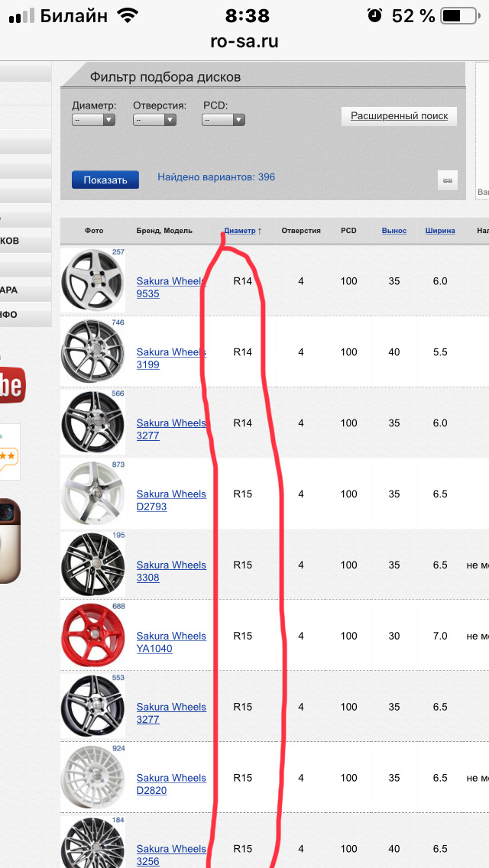The width and height of the screenshot is (489, 868).
Task: View the Sakura Wheels 9535 wheel photo
Action: pyautogui.click(x=93, y=280)
